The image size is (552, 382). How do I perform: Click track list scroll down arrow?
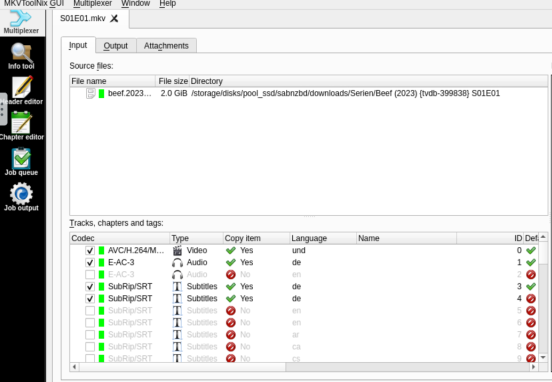pyautogui.click(x=543, y=357)
